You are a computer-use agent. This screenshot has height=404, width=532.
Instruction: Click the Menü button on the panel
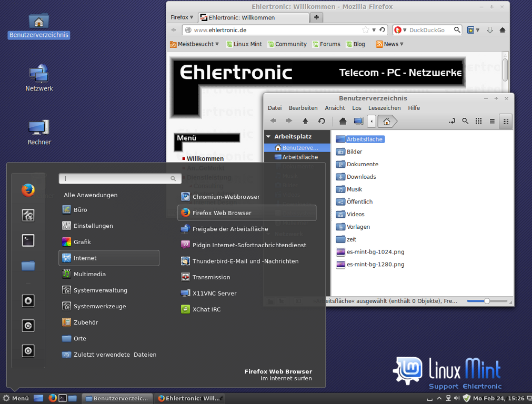click(16, 398)
